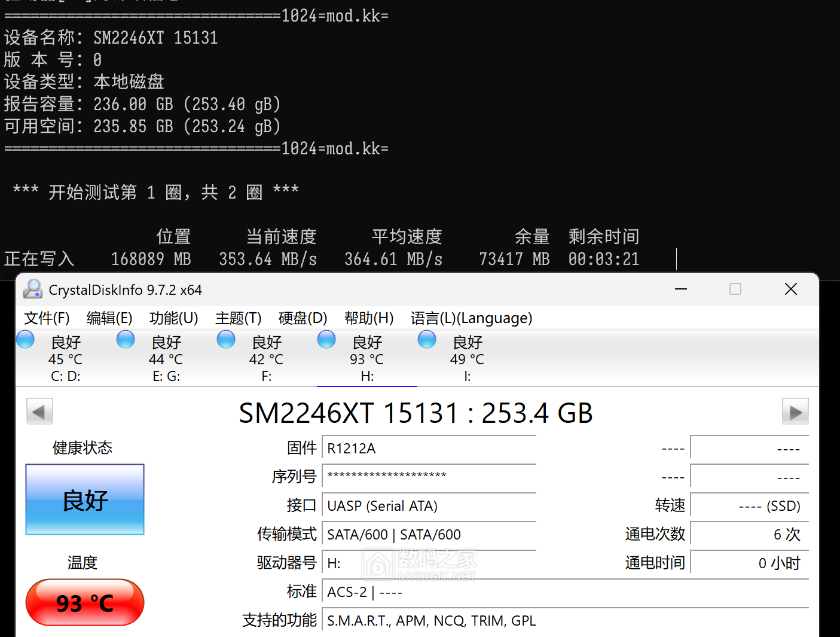
Task: Switch to the 42 °C F: drive tab
Action: (267, 358)
